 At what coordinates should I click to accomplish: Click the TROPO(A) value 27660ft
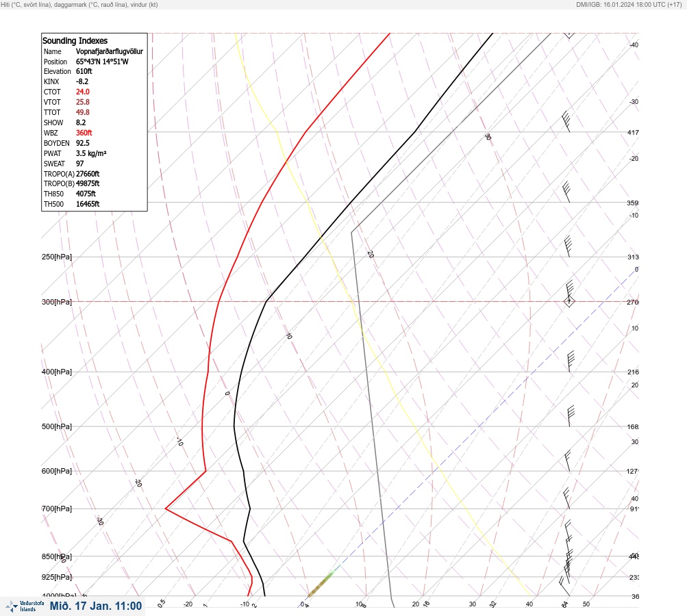click(88, 174)
